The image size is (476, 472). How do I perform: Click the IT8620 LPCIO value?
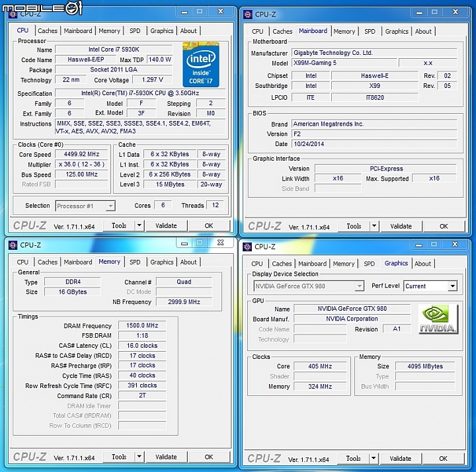(375, 97)
